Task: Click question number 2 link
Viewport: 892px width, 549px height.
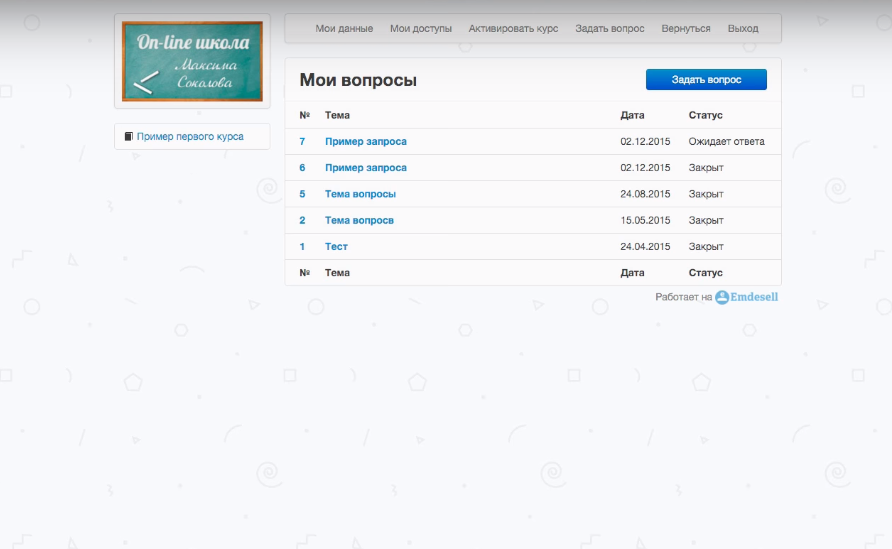Action: tap(302, 220)
